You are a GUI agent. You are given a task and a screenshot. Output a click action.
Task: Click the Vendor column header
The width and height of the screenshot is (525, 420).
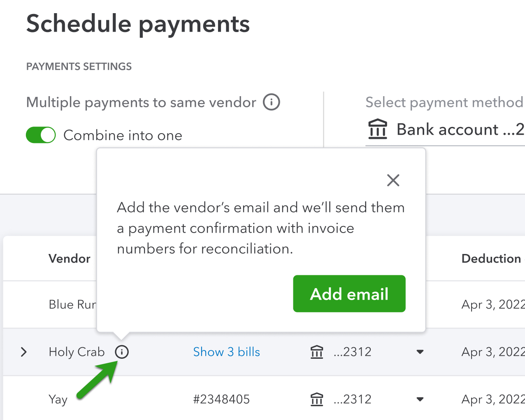point(70,258)
